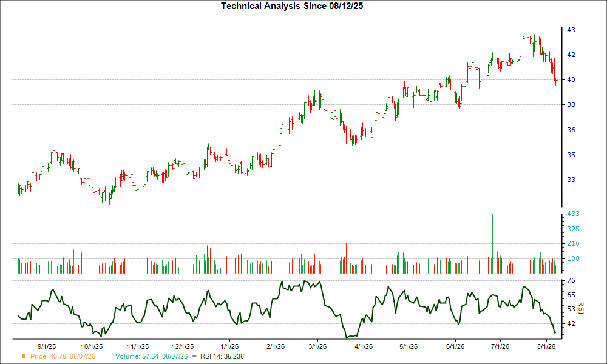Viewport: 607px width, 364px height.
Task: Click the 5/1/26 date axis label
Action: [x=409, y=346]
